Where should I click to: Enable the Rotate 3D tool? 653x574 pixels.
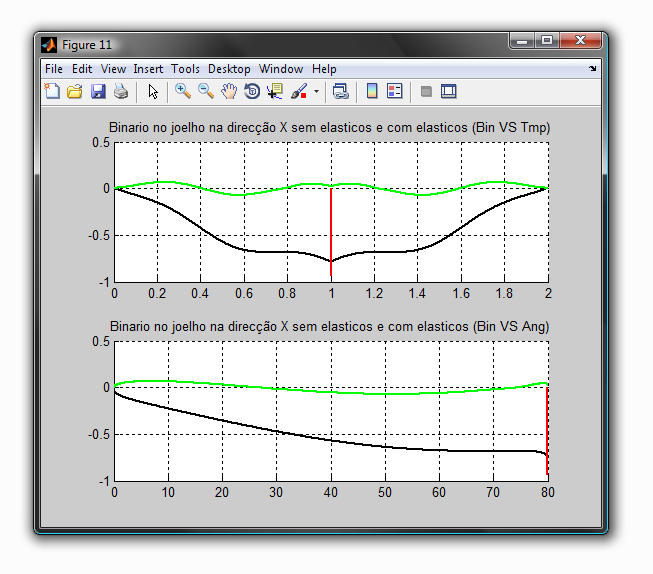pos(252,92)
